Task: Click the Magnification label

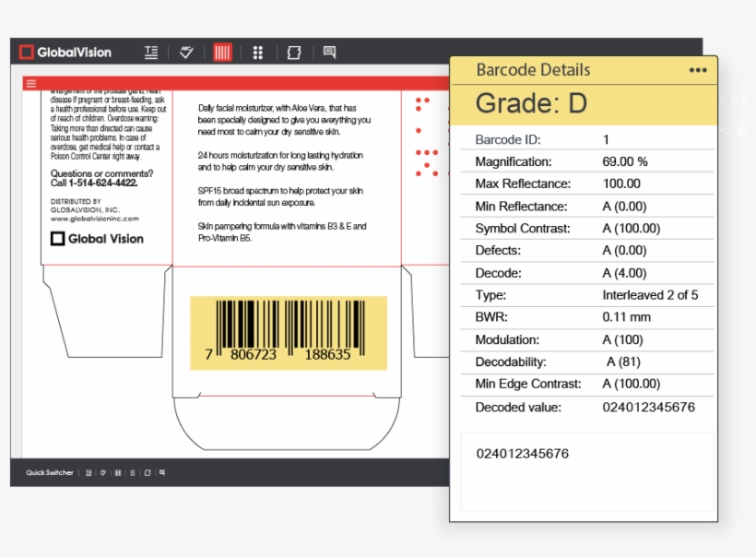Action: pyautogui.click(x=514, y=161)
